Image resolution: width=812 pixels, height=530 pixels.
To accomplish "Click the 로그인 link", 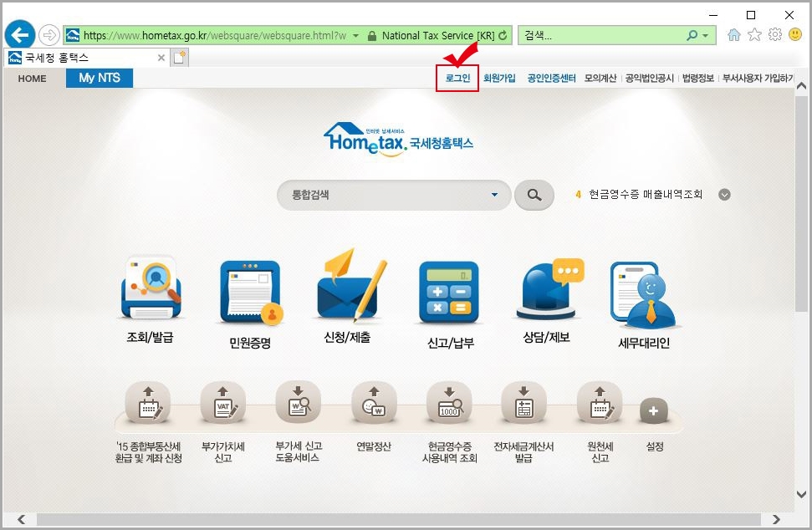I will tap(457, 78).
